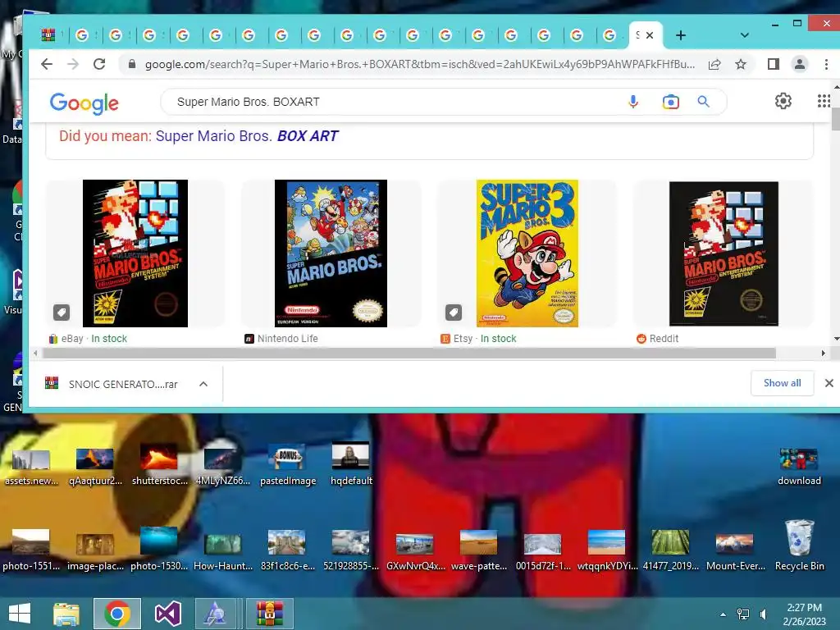Viewport: 840px width, 630px height.
Task: Click the taskbar volume speaker icon
Action: point(764,614)
